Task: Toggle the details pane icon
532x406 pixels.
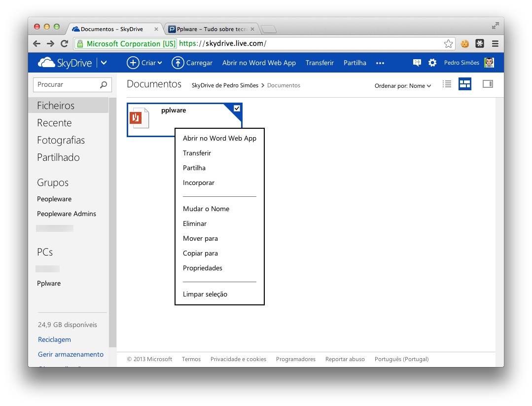Action: pyautogui.click(x=488, y=84)
